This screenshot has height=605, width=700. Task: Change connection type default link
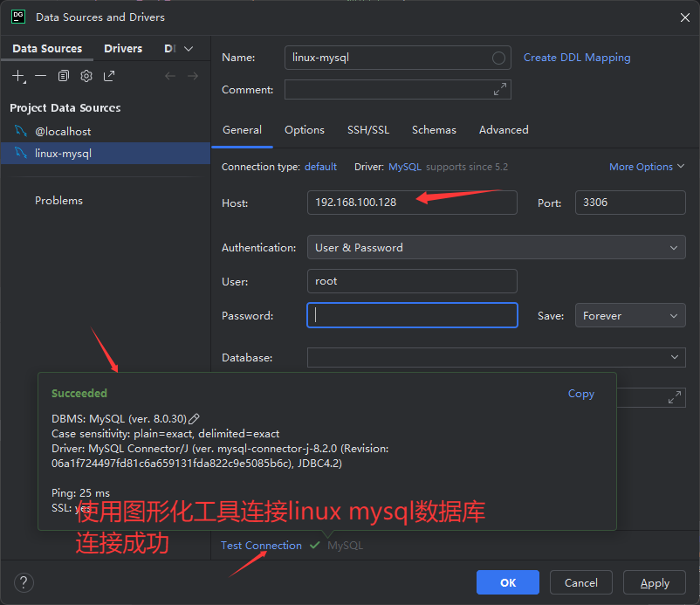point(320,167)
